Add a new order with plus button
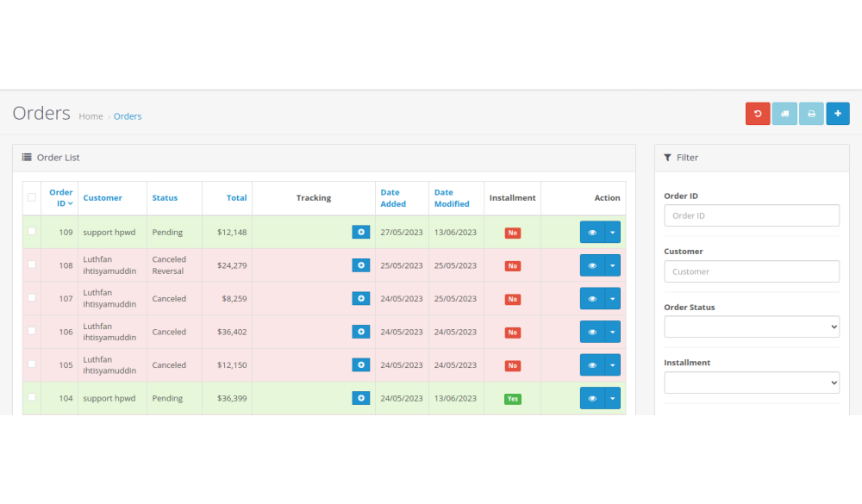The height and width of the screenshot is (504, 862). (838, 114)
